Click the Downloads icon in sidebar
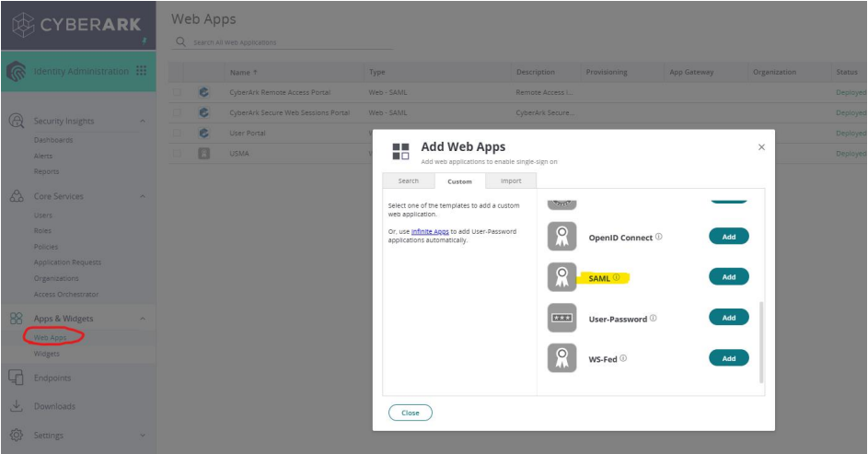Screen dimensions: 868x454 click(16, 406)
